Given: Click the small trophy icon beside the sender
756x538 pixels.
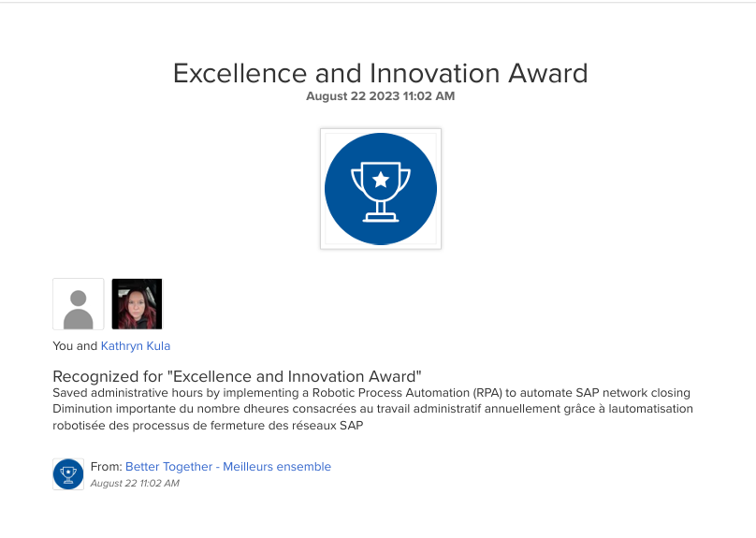Looking at the screenshot, I should coord(68,474).
